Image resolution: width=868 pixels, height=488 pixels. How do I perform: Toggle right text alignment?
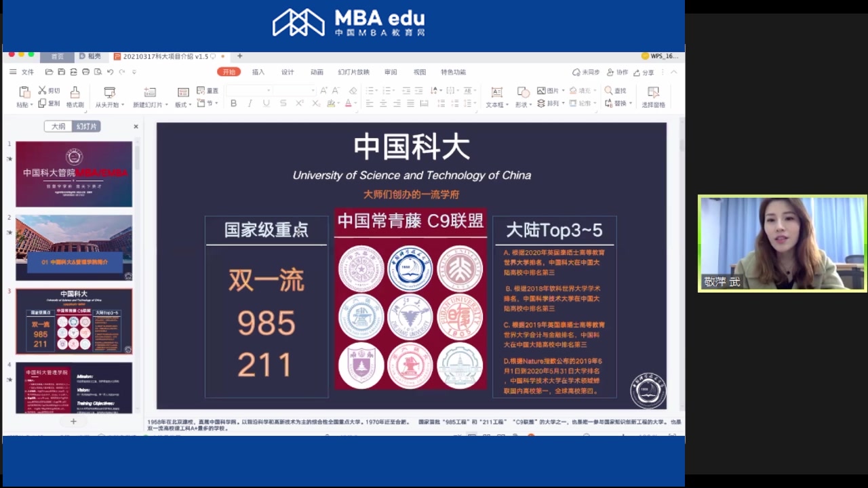tap(397, 103)
